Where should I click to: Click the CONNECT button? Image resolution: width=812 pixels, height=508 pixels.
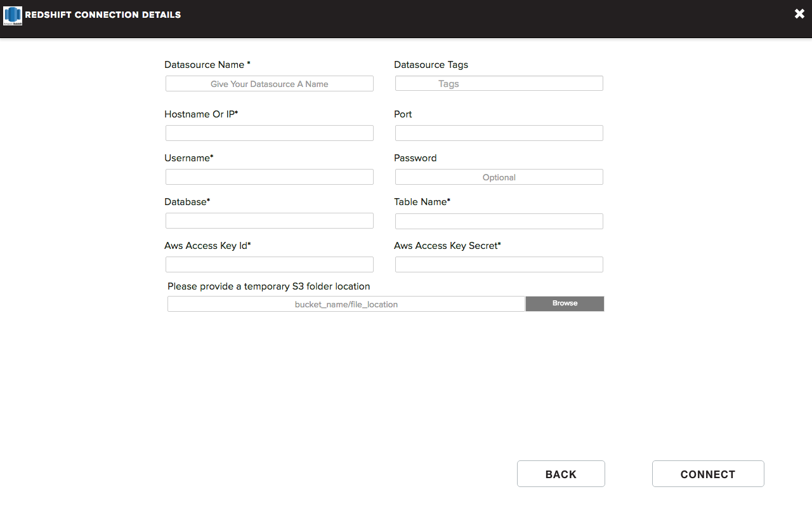tap(708, 474)
